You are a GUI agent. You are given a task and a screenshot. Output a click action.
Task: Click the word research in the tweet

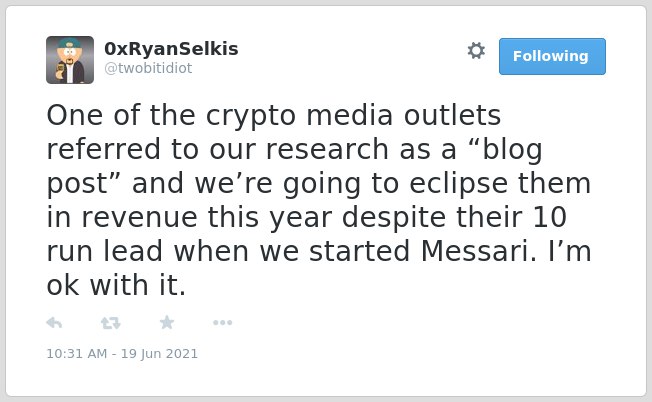click(327, 150)
